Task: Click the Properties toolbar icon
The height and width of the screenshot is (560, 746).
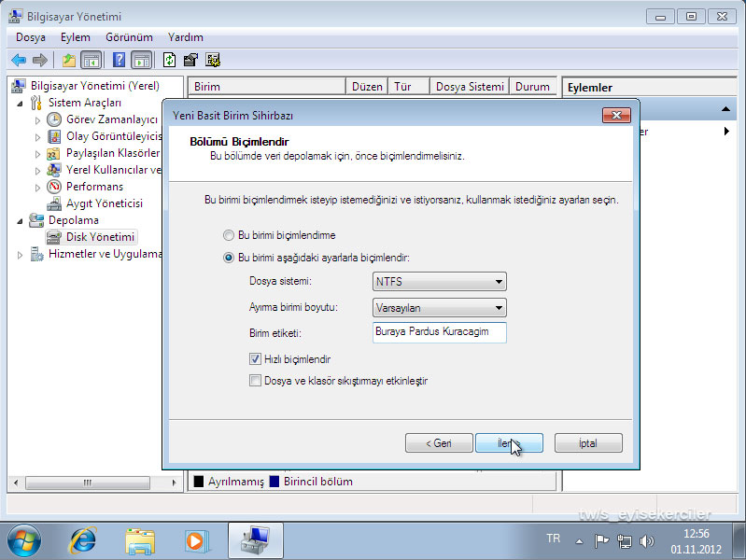Action: [190, 60]
